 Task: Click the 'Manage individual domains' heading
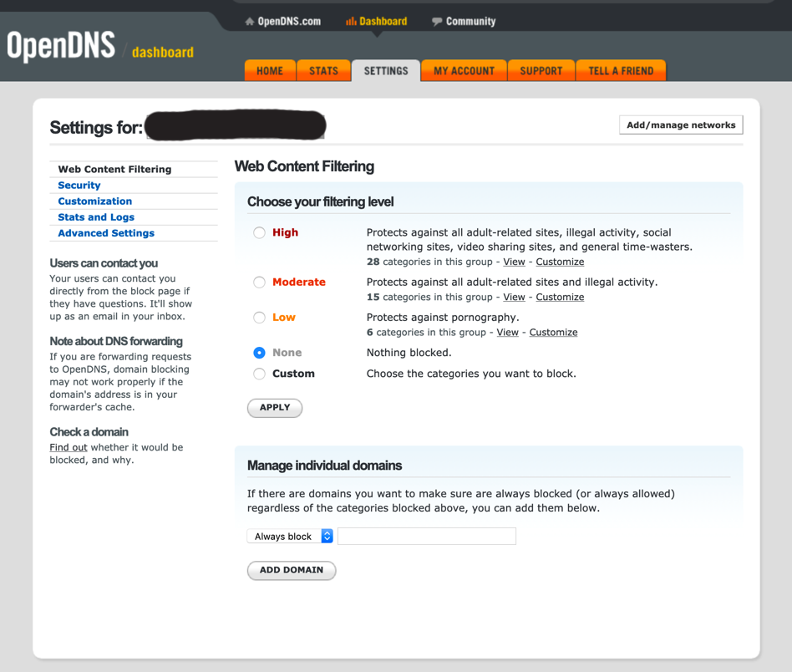coord(324,466)
